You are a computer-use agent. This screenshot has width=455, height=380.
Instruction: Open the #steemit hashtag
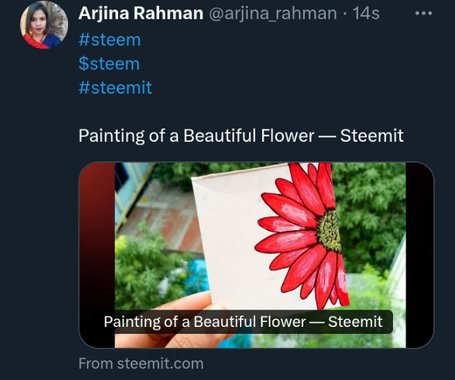[115, 88]
